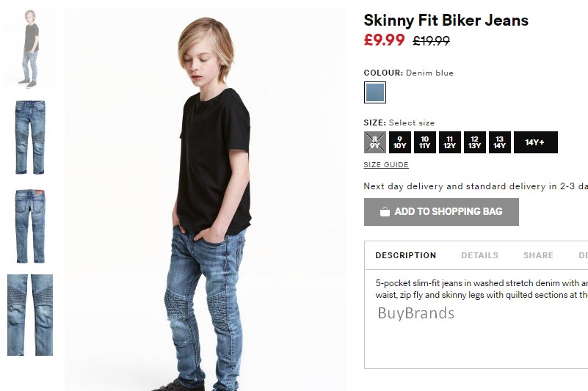Pick the 13-14Y size option

500,142
